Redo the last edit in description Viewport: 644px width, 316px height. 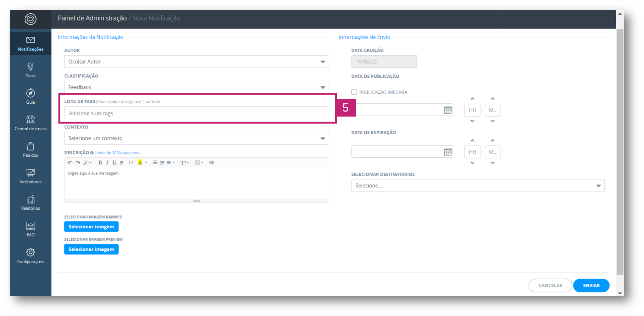pos(77,162)
